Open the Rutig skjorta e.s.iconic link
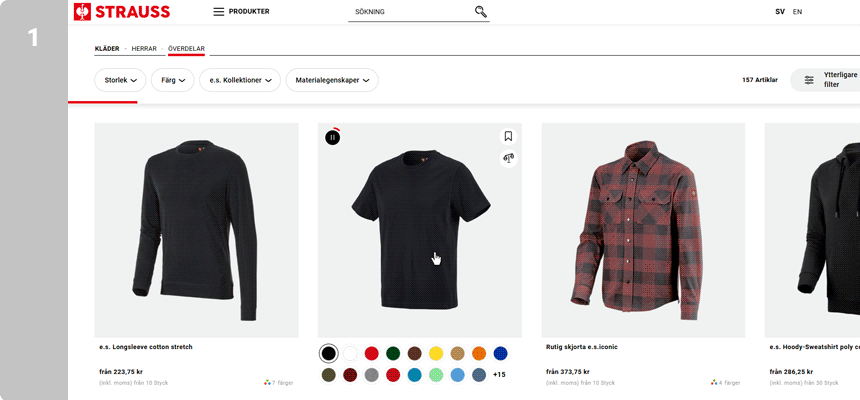 click(x=579, y=347)
